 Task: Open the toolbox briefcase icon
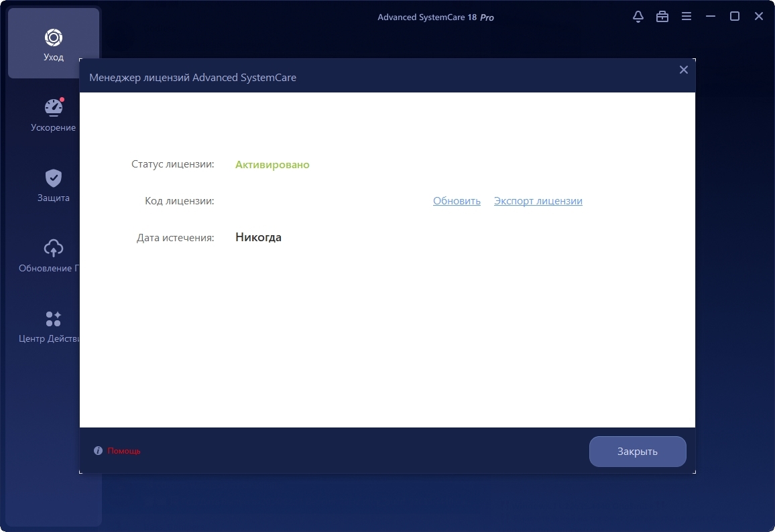click(x=662, y=16)
